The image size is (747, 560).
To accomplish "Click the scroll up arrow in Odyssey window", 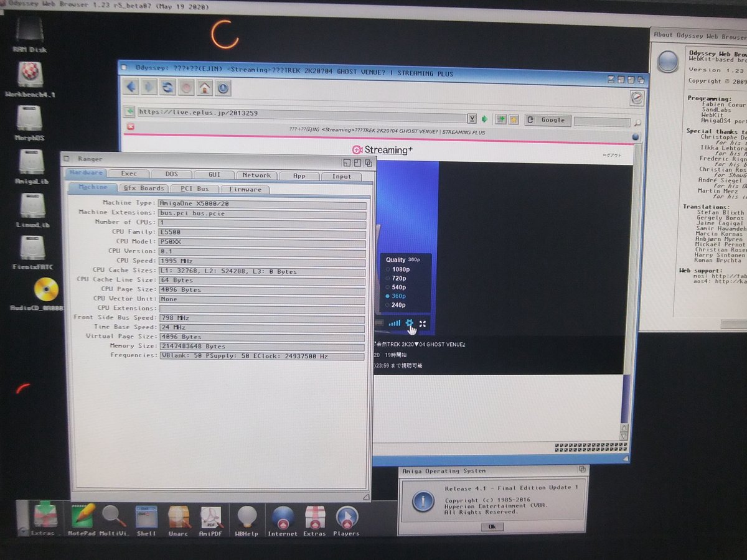I will 624,429.
